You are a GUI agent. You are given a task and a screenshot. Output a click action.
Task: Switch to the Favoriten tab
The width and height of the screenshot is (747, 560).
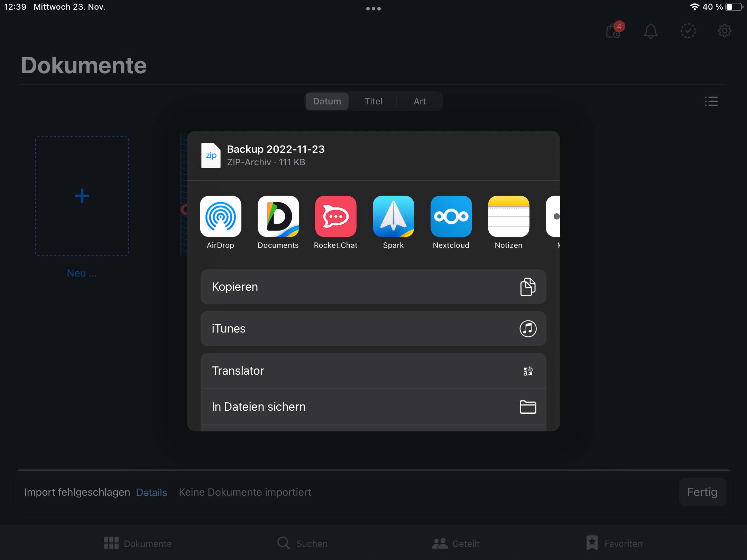pyautogui.click(x=615, y=543)
